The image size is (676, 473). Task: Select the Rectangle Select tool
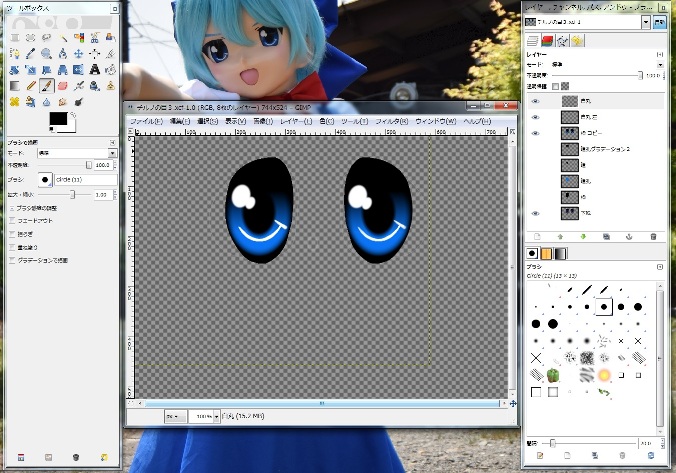point(15,38)
